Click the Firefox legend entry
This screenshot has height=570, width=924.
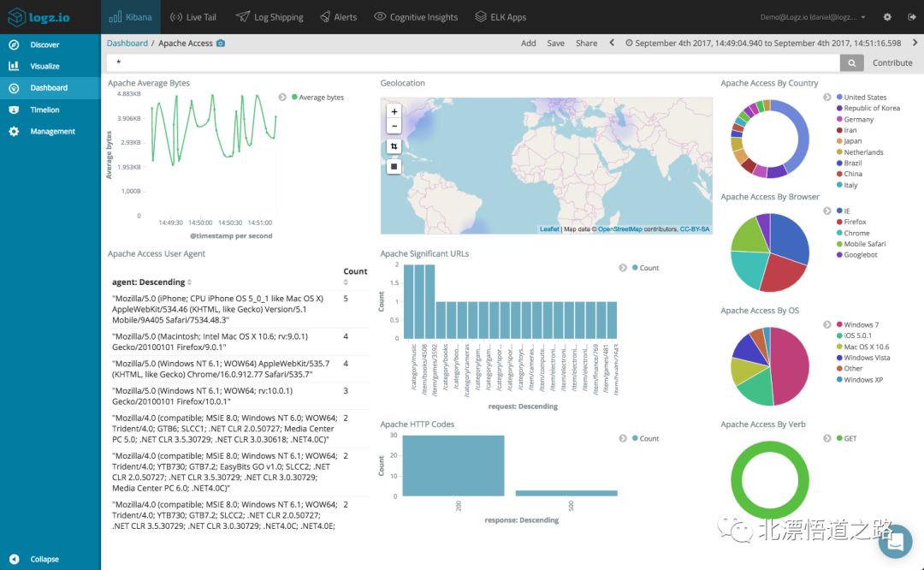pos(851,222)
